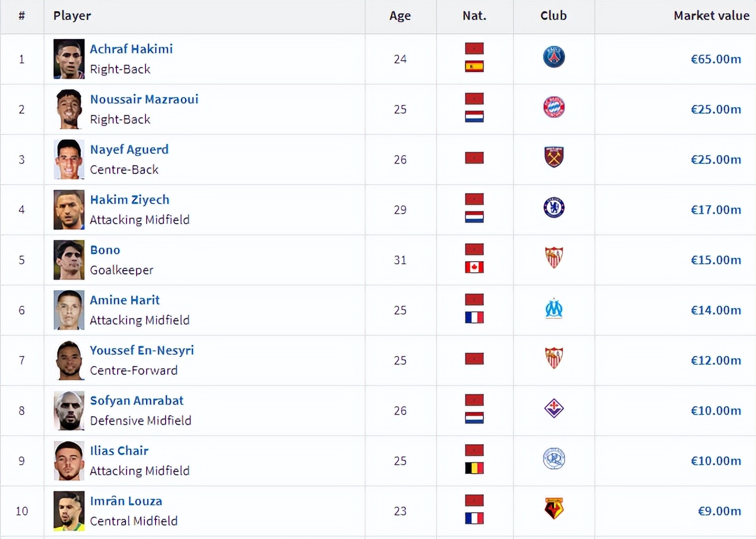Click the €65.00m market value link

pyautogui.click(x=715, y=59)
